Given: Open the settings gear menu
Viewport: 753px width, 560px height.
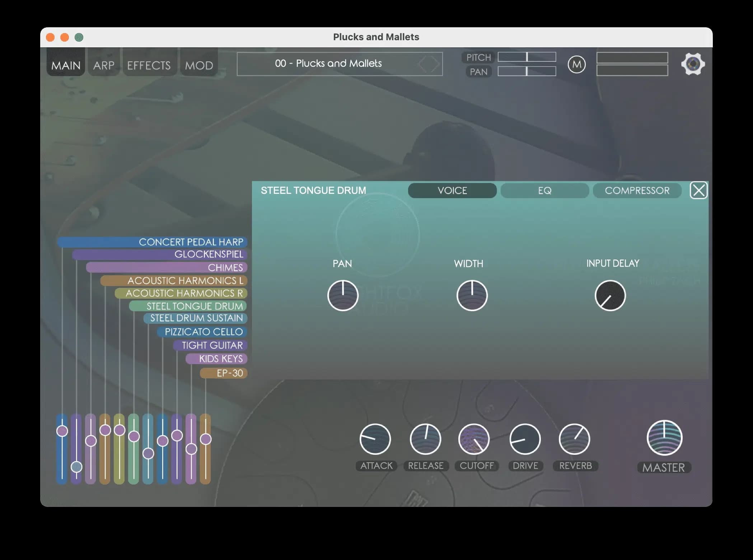Looking at the screenshot, I should point(693,64).
